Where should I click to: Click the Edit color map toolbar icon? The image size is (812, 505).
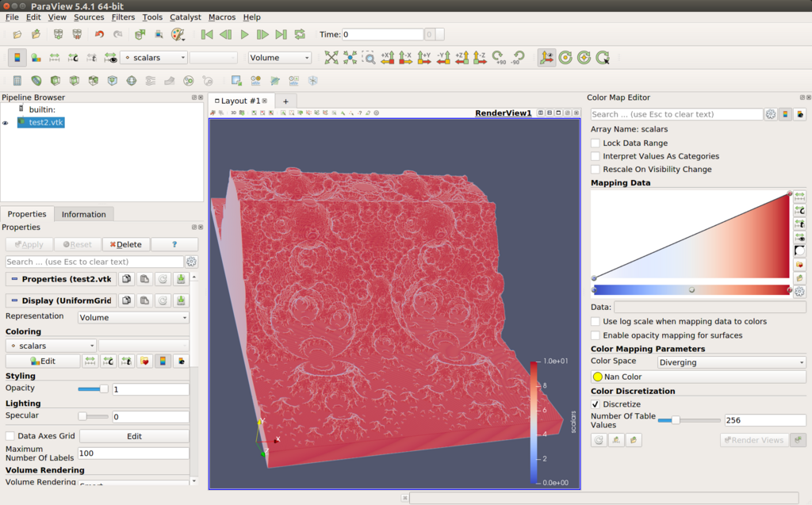(x=36, y=58)
